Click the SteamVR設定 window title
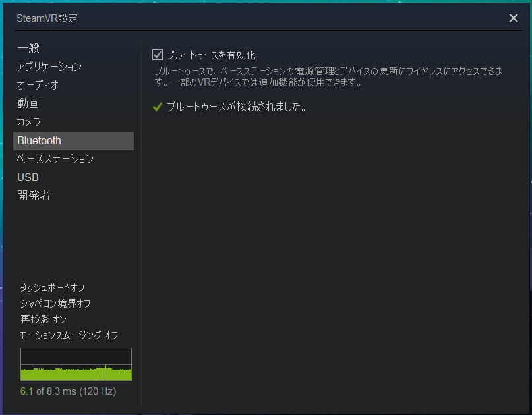The height and width of the screenshot is (415, 532). [47, 18]
